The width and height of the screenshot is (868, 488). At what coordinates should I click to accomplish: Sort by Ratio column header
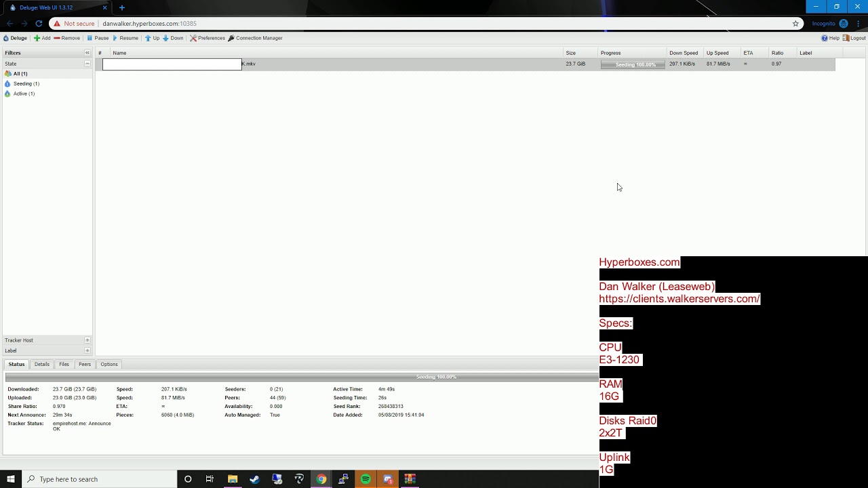[783, 53]
